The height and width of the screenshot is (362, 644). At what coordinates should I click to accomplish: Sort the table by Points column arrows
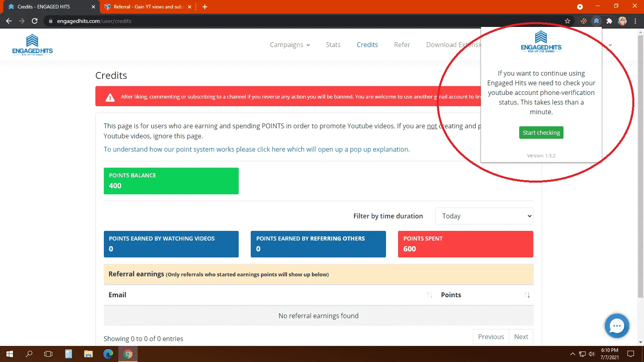(x=527, y=295)
